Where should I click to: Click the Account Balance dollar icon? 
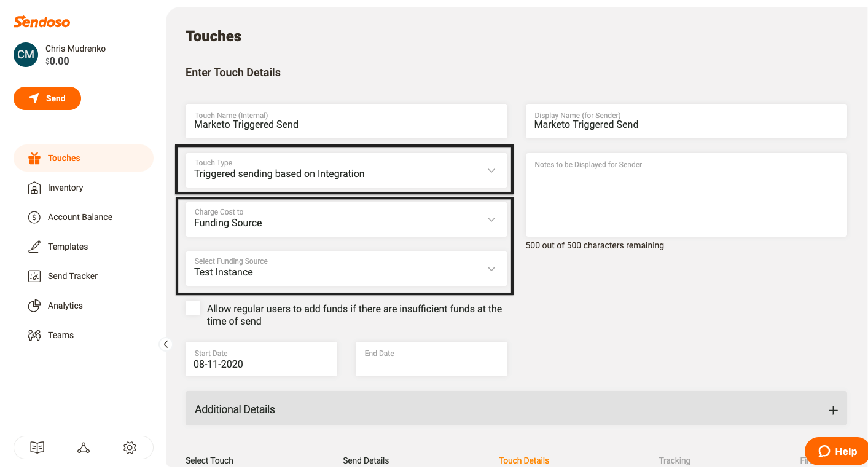click(34, 218)
